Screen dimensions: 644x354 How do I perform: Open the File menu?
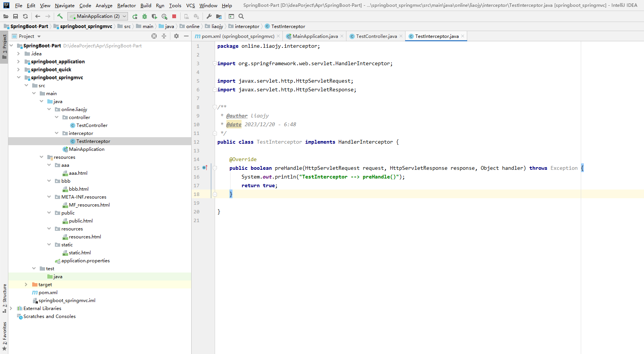tap(19, 6)
